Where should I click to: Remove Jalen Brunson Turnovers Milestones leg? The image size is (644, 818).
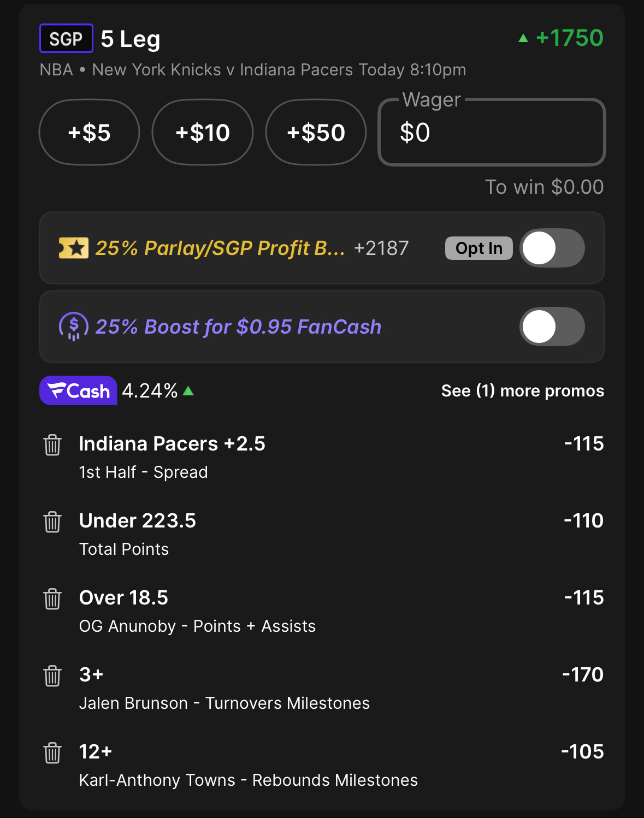coord(52,676)
